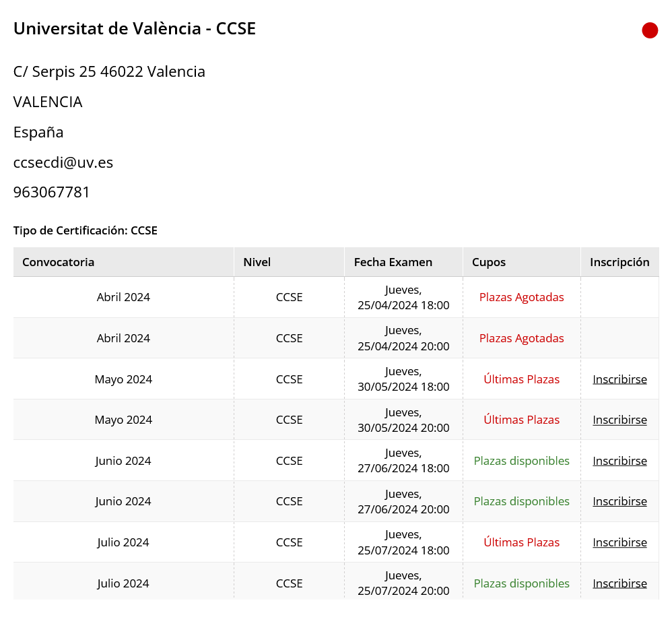Screen dimensions: 672x640
Task: Click Inscribirse for Mayo 2024 20:00 exam
Action: pyautogui.click(x=619, y=420)
